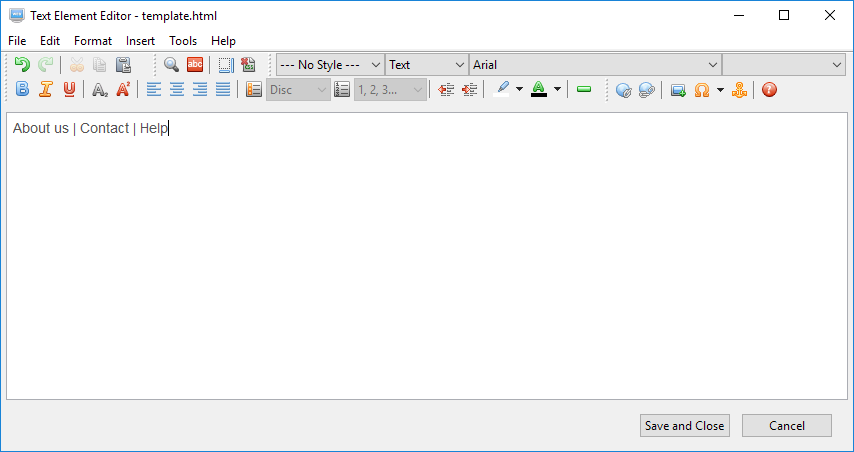Open the File menu

[17, 41]
